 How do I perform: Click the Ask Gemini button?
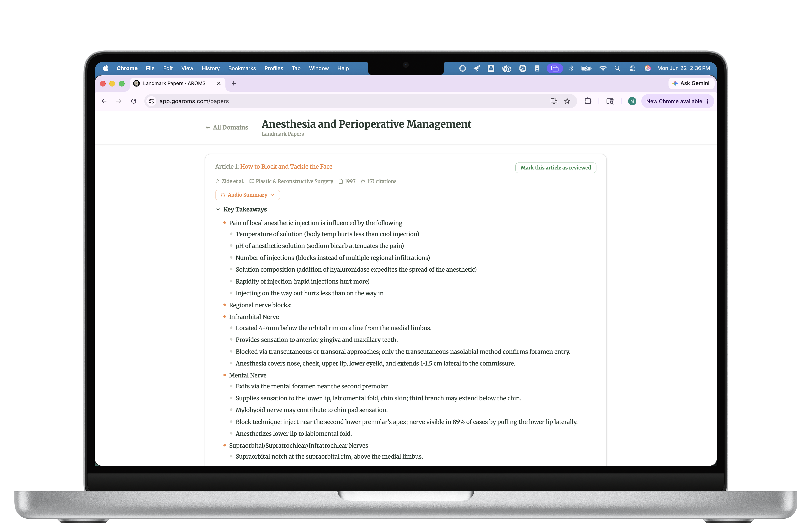tap(691, 83)
